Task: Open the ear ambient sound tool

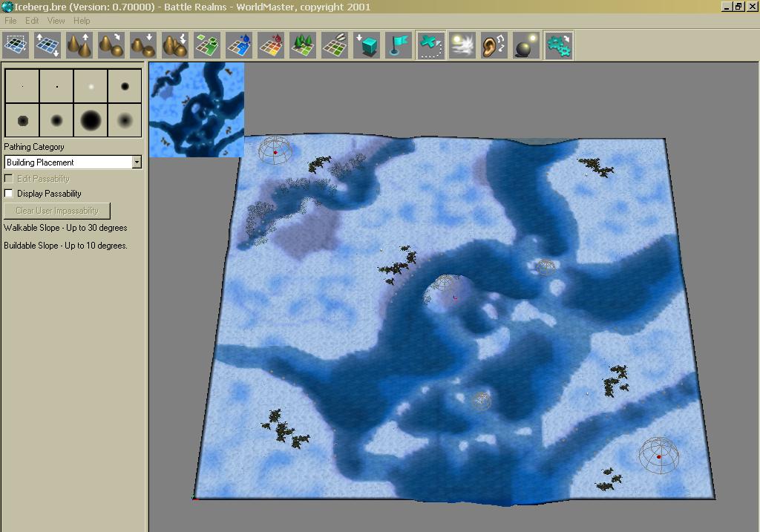Action: click(x=494, y=45)
